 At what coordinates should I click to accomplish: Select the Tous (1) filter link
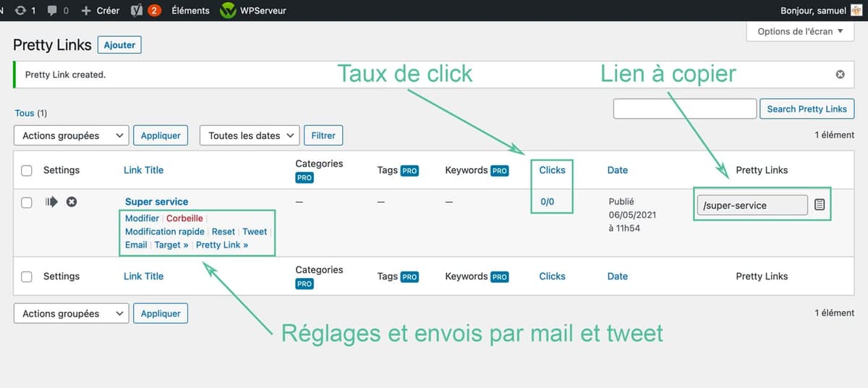pos(30,114)
